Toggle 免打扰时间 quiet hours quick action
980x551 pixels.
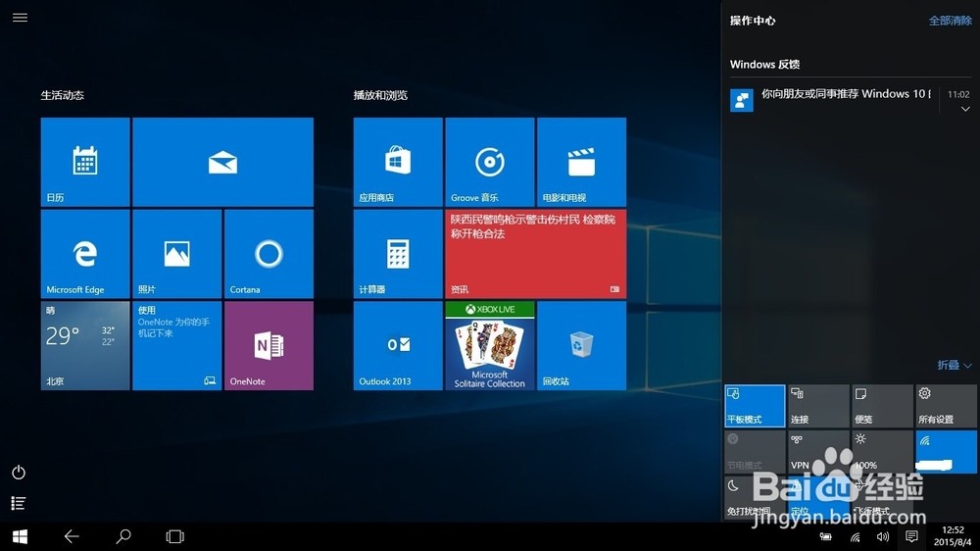click(755, 498)
